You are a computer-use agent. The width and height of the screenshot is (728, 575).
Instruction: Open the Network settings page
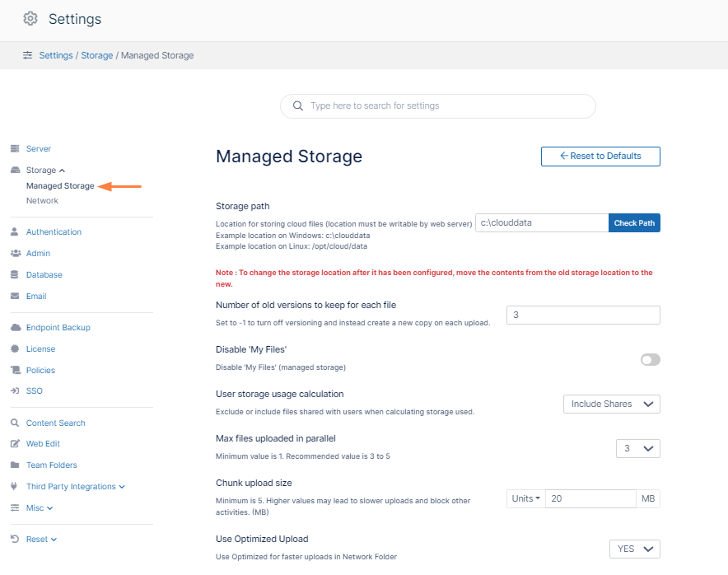42,200
